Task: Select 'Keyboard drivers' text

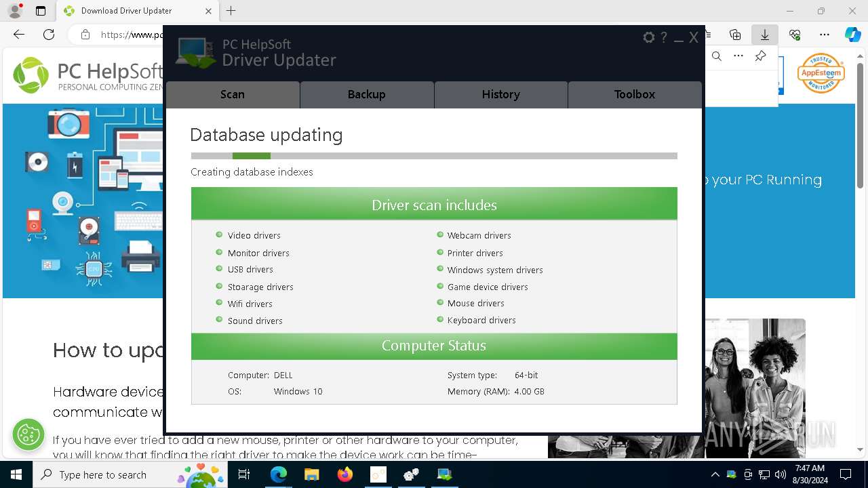Action: [481, 320]
